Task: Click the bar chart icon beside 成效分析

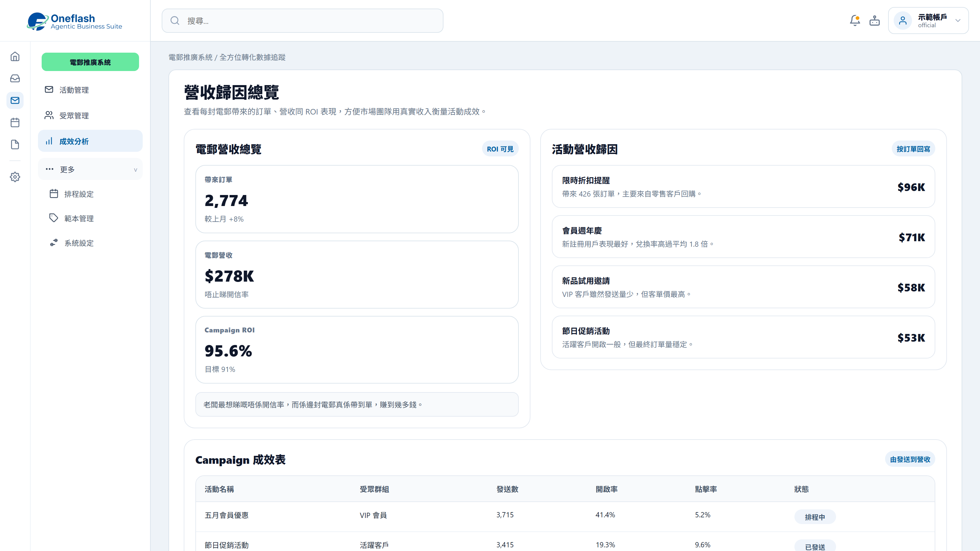Action: 49,141
